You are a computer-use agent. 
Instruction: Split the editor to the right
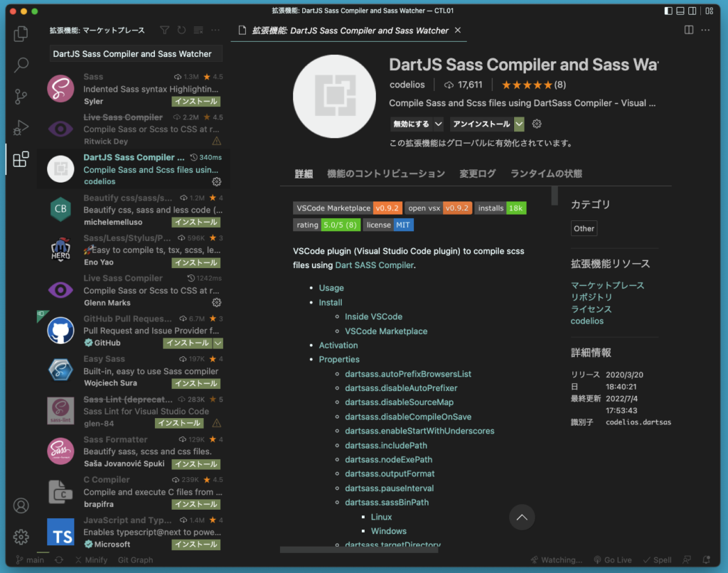click(689, 30)
